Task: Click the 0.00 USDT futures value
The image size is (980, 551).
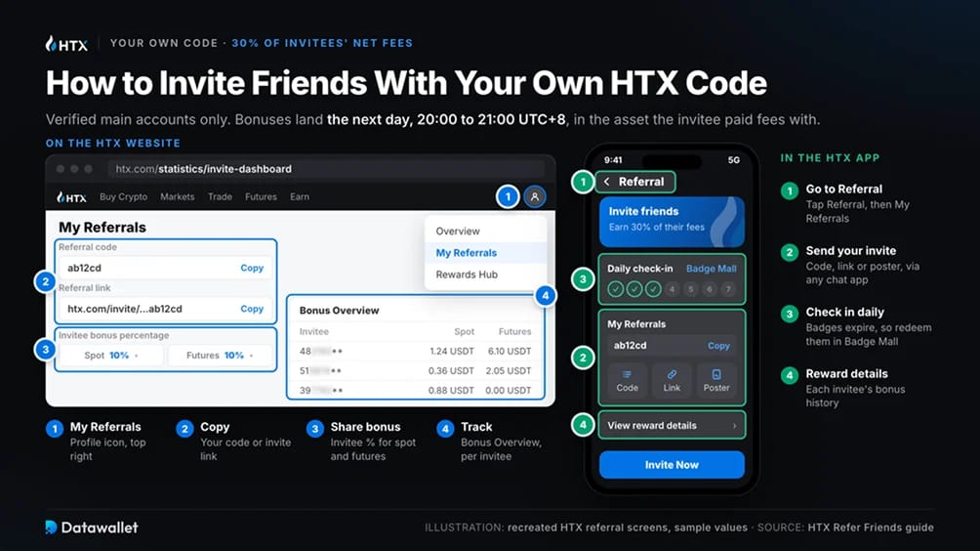Action: coord(509,390)
